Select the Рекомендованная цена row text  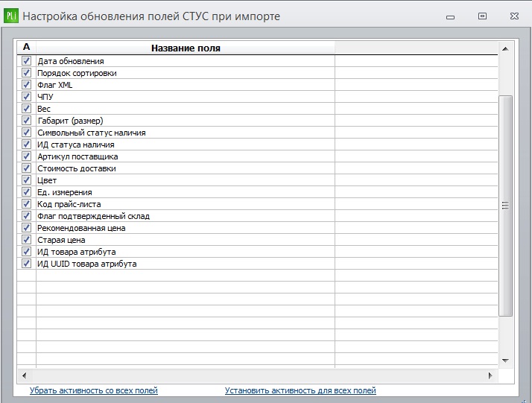pos(81,228)
